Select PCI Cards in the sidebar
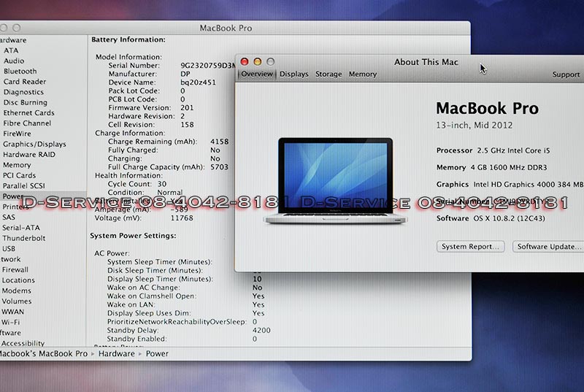Screen dimensions: 584x392 click(x=20, y=175)
